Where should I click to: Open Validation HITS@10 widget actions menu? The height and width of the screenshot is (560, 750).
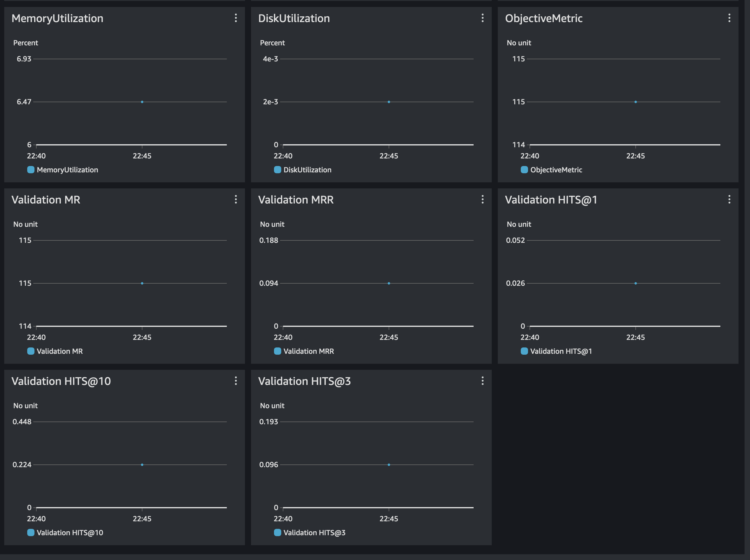(236, 381)
